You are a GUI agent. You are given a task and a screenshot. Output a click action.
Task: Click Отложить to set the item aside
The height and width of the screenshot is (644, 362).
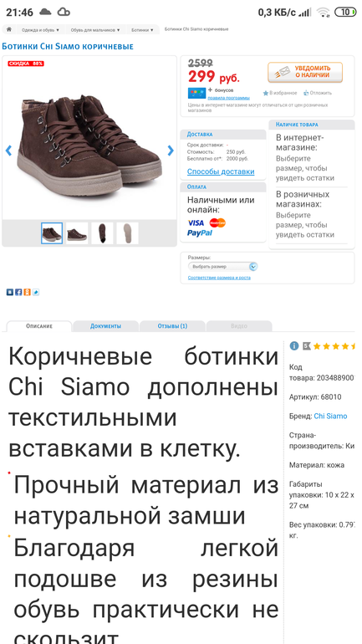click(x=318, y=93)
